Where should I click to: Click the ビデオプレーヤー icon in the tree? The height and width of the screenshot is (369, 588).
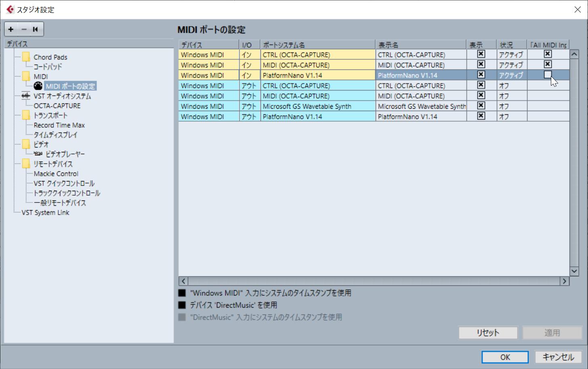[37, 154]
